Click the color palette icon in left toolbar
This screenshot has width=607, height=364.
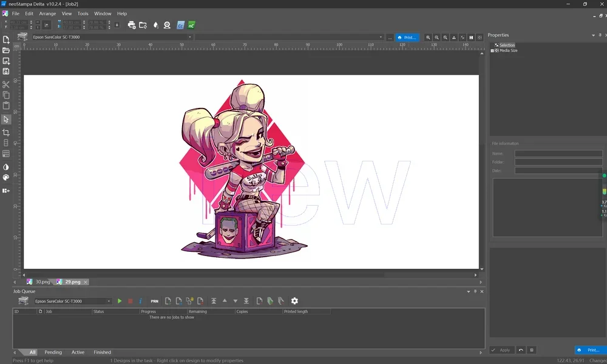pos(6,178)
